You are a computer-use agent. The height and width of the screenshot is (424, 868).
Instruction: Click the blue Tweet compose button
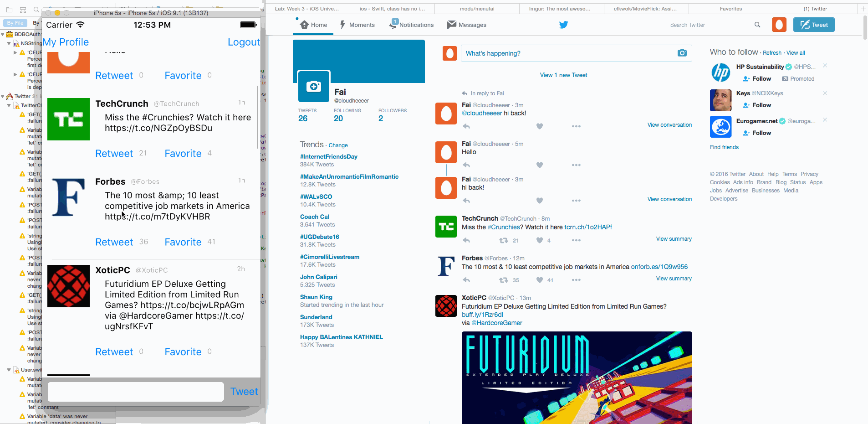click(814, 25)
